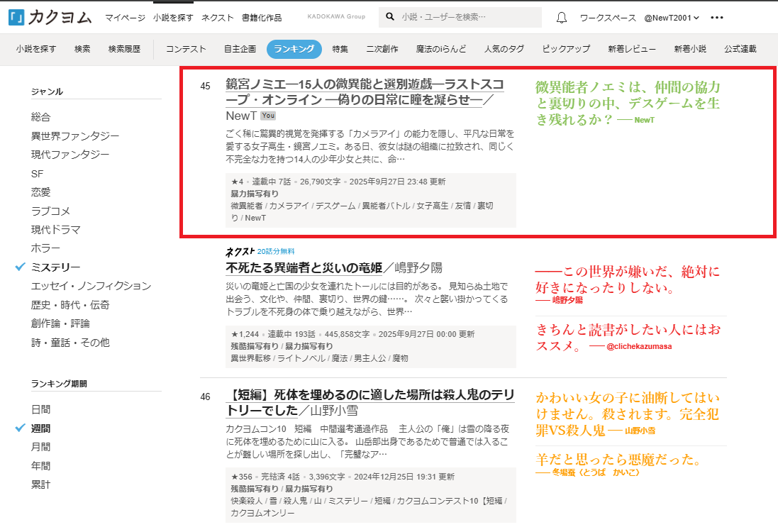Open 書籍化作品 in the header

pos(262,18)
